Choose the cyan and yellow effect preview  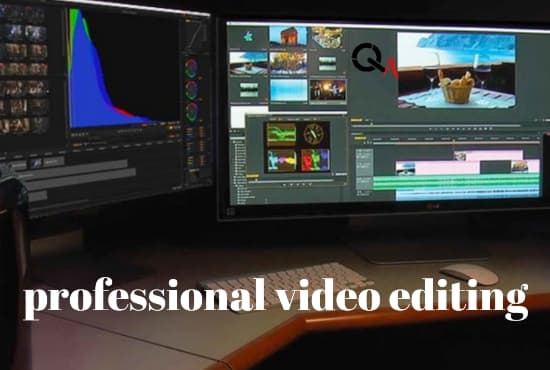282,160
